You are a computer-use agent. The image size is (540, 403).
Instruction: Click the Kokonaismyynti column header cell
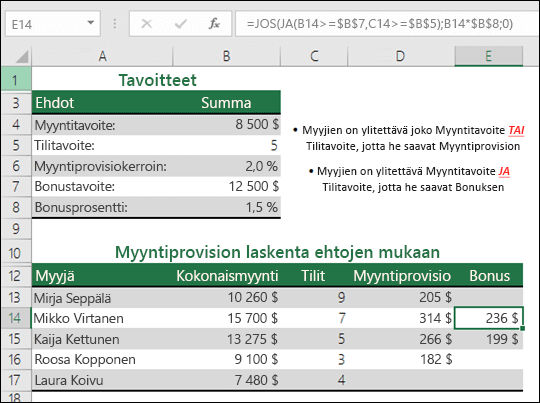click(x=227, y=276)
